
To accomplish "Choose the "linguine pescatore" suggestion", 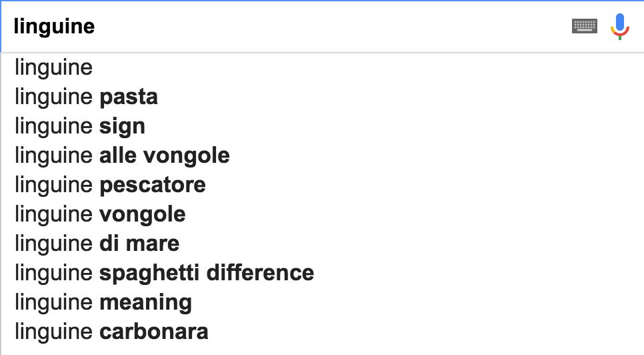I will pyautogui.click(x=110, y=185).
